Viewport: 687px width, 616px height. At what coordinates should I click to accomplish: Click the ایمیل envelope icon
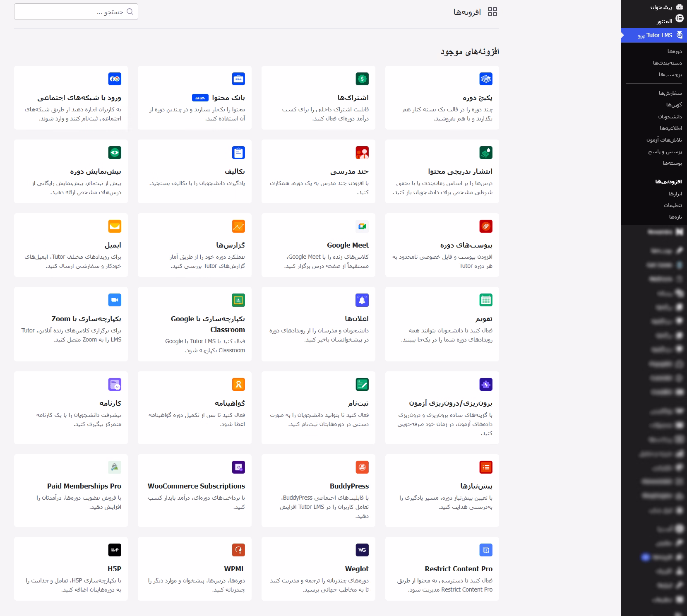click(115, 226)
